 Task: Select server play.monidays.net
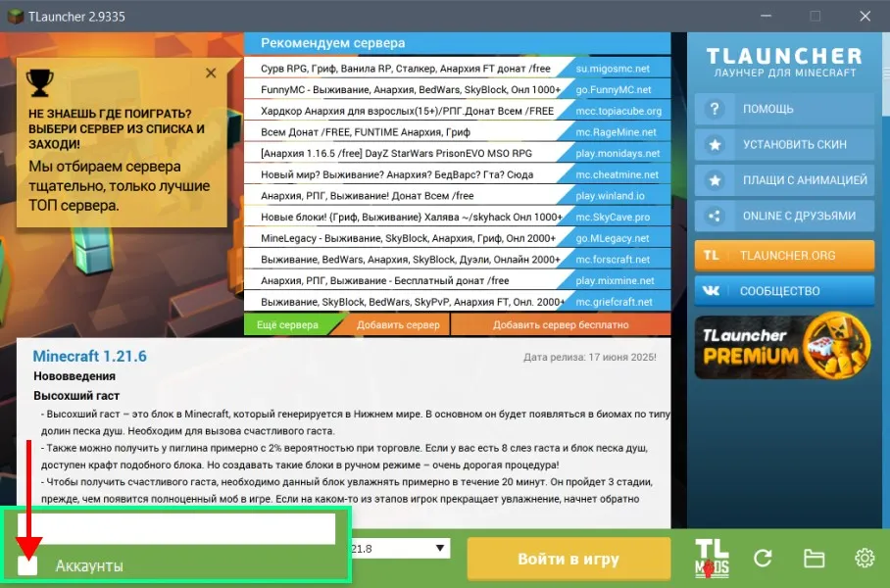point(618,153)
